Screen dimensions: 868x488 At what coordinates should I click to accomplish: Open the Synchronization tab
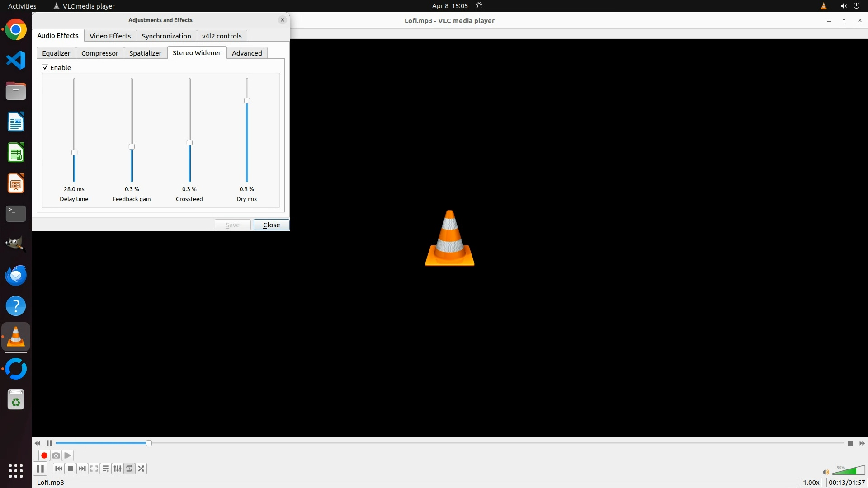[x=166, y=36]
